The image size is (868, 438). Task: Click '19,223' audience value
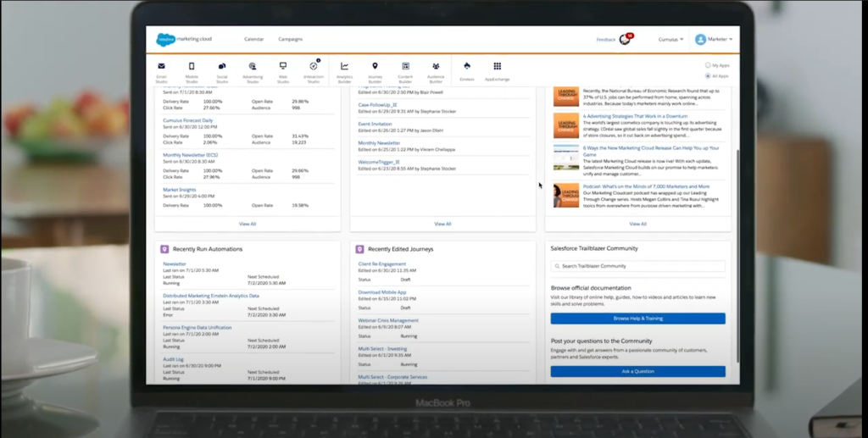click(299, 142)
